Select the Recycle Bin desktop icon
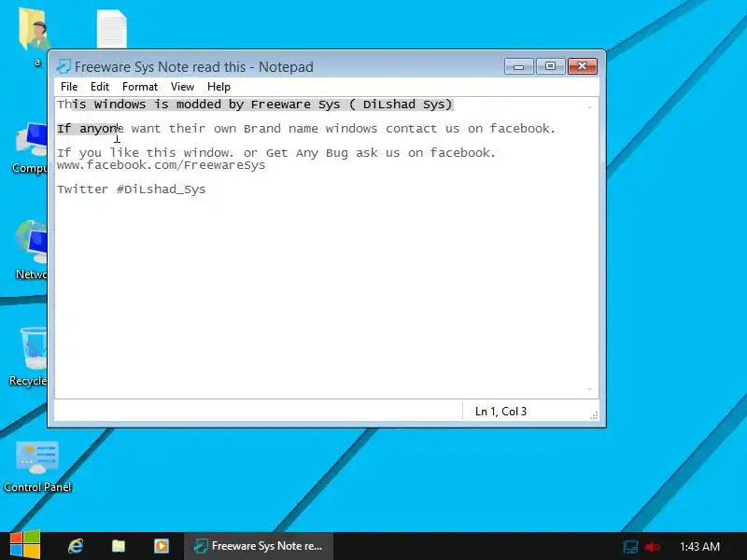This screenshot has width=747, height=560. [x=29, y=357]
